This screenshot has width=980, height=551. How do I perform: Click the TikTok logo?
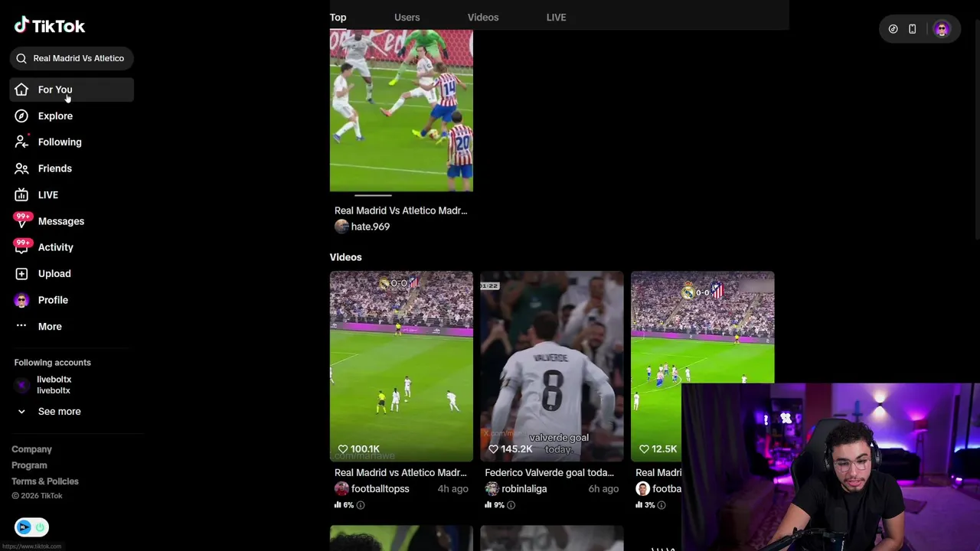pyautogui.click(x=50, y=25)
